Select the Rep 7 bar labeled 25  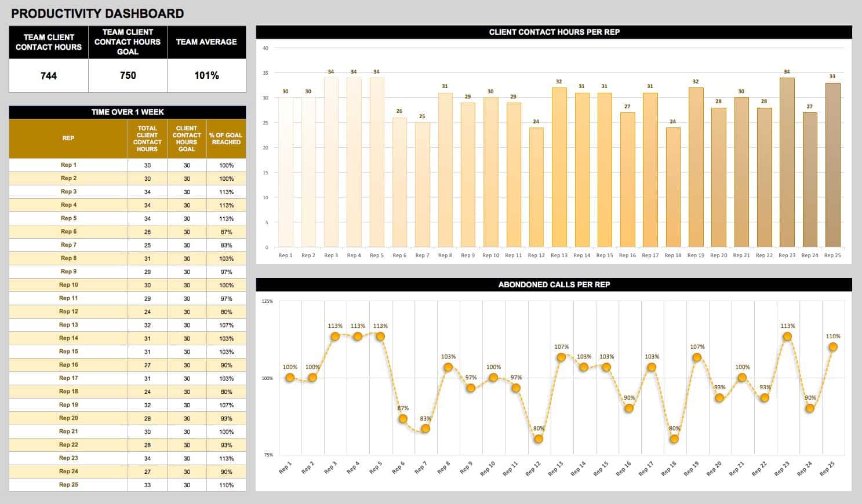pos(422,185)
